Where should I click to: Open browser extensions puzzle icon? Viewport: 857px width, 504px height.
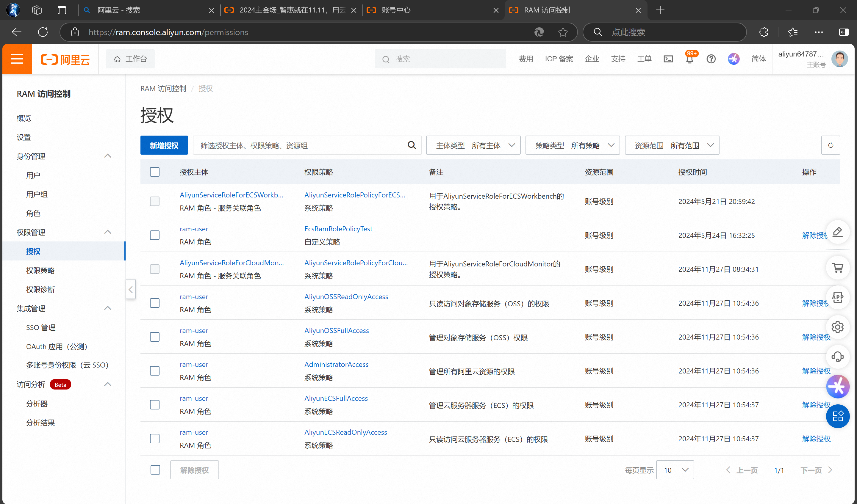[764, 32]
